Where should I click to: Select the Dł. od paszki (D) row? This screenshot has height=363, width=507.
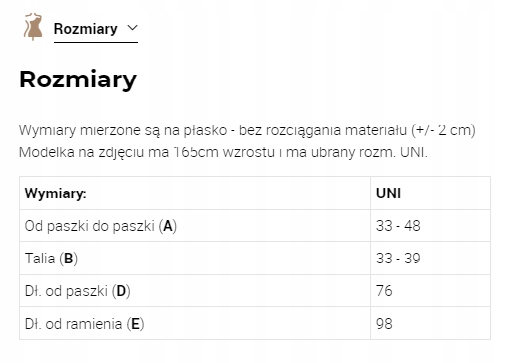(255, 291)
